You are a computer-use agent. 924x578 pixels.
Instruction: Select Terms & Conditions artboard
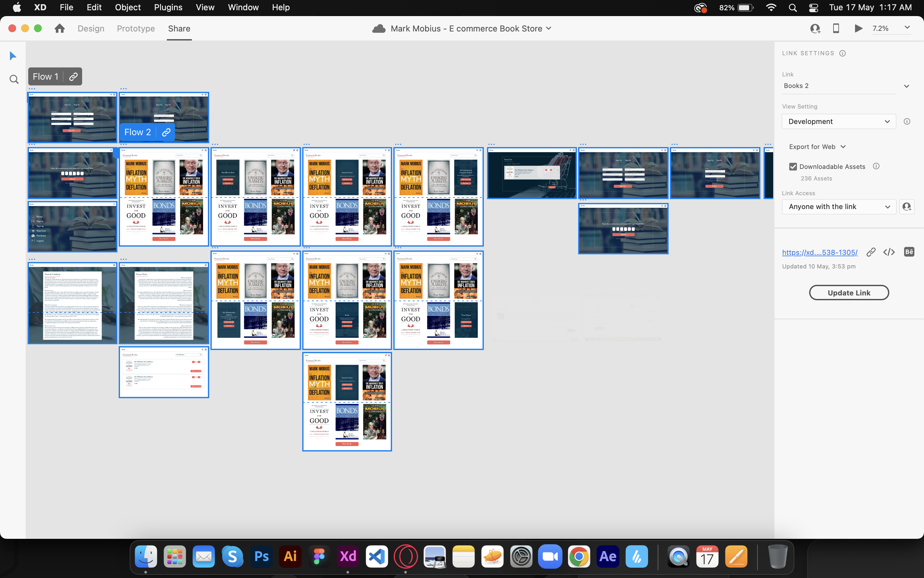coord(73,303)
